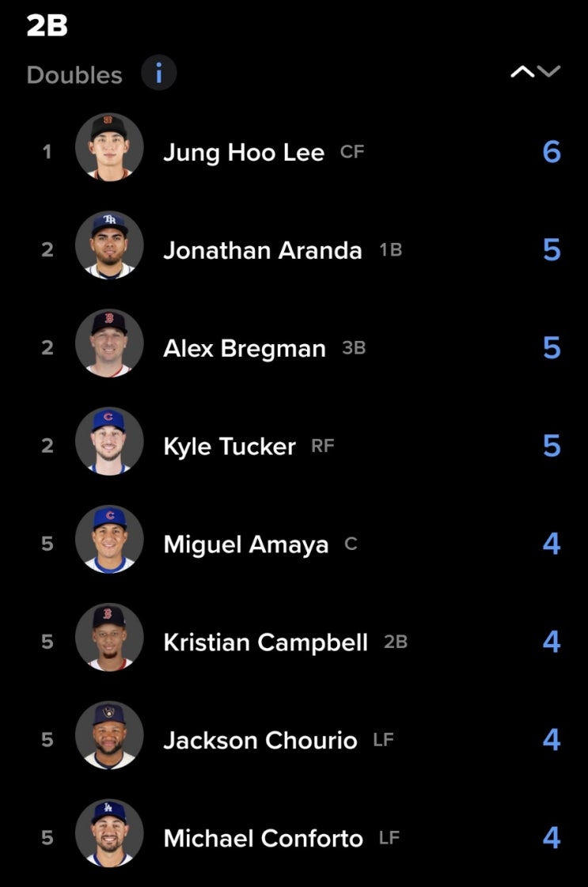
Task: Select the Jung Hoo Lee name link
Action: 244,153
